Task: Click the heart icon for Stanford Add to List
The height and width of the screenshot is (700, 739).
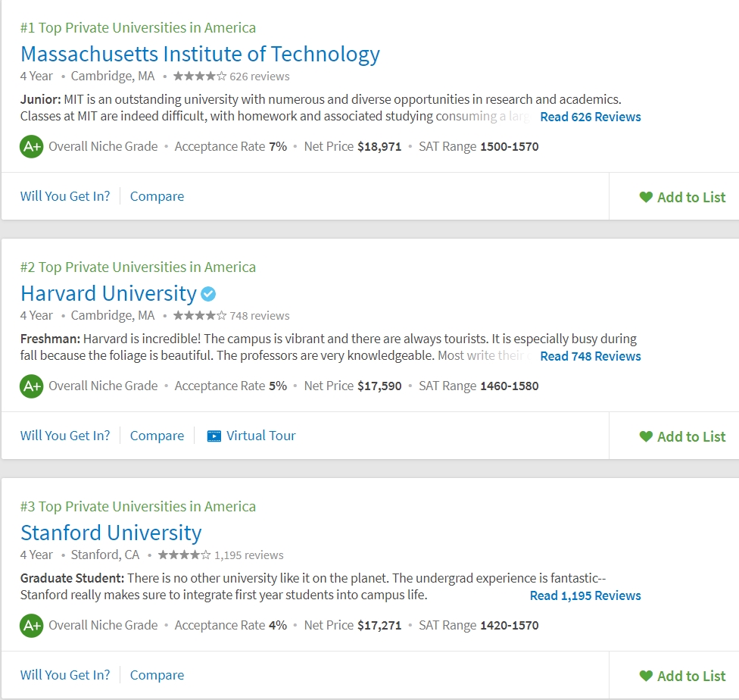Action: click(x=646, y=676)
